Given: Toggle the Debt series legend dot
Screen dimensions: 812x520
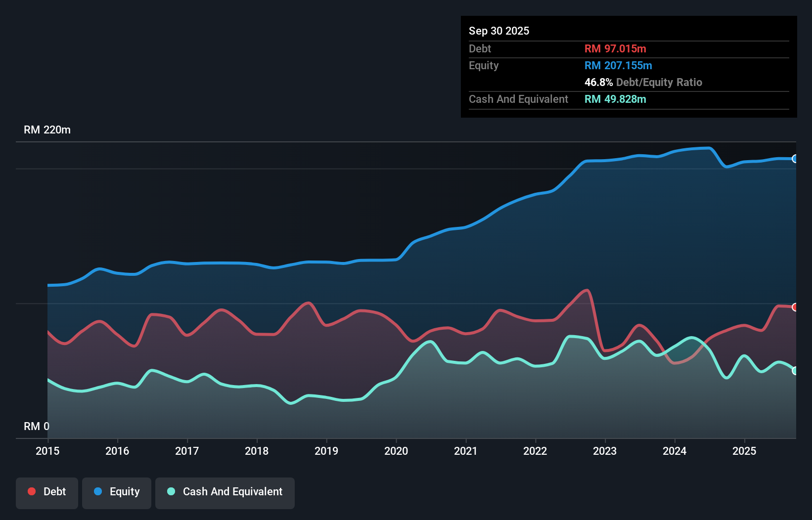Looking at the screenshot, I should coord(32,491).
